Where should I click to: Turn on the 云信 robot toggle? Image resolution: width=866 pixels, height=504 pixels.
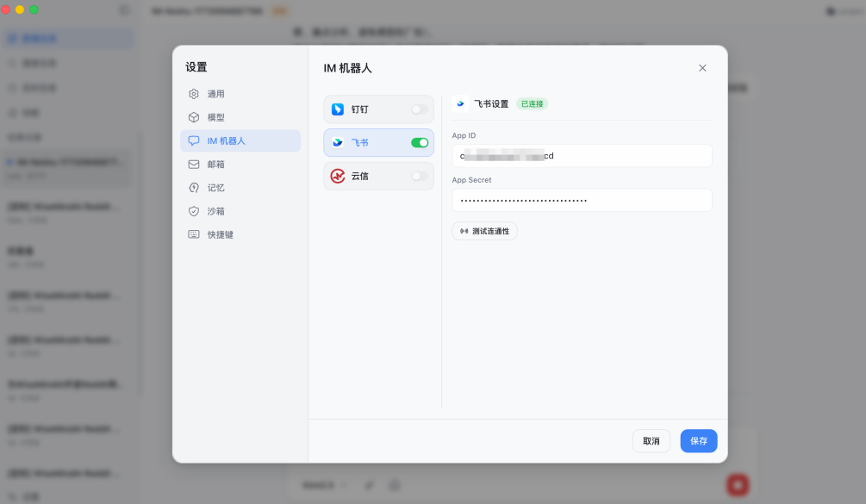[420, 176]
